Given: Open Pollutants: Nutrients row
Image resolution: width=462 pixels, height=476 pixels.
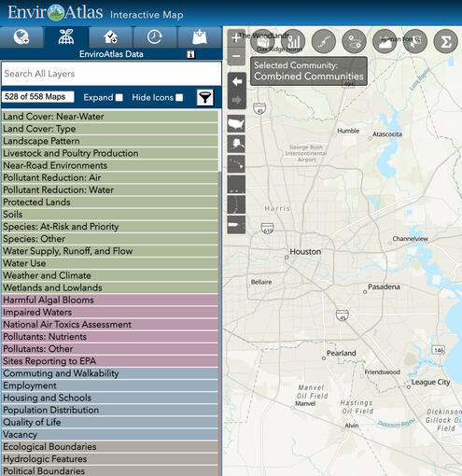Looking at the screenshot, I should point(110,337).
